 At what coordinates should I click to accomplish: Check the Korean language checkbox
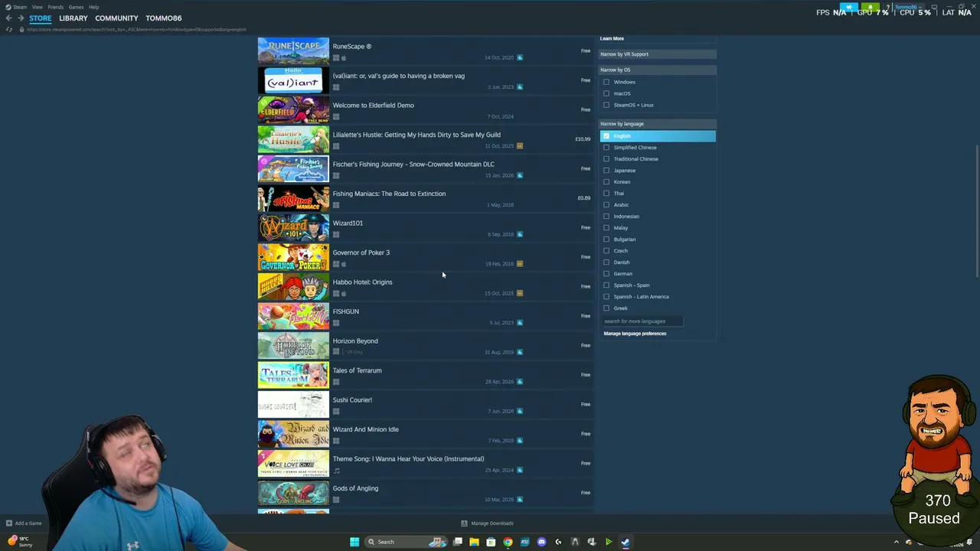pyautogui.click(x=606, y=182)
